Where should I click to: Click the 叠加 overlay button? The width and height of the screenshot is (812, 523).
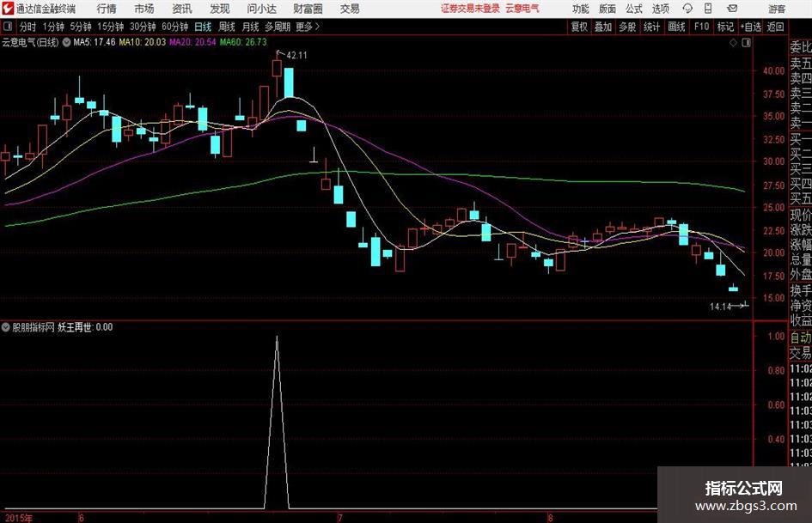point(603,27)
